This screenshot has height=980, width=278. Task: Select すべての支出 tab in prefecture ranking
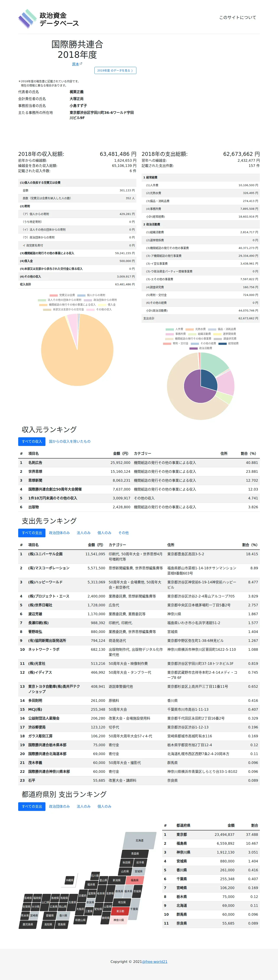(x=32, y=806)
